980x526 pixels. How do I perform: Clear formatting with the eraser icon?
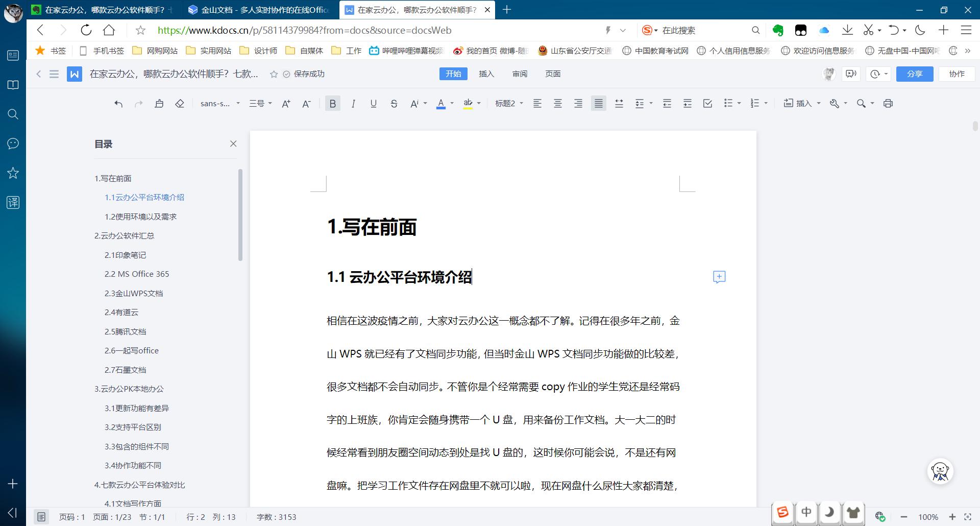pyautogui.click(x=180, y=103)
